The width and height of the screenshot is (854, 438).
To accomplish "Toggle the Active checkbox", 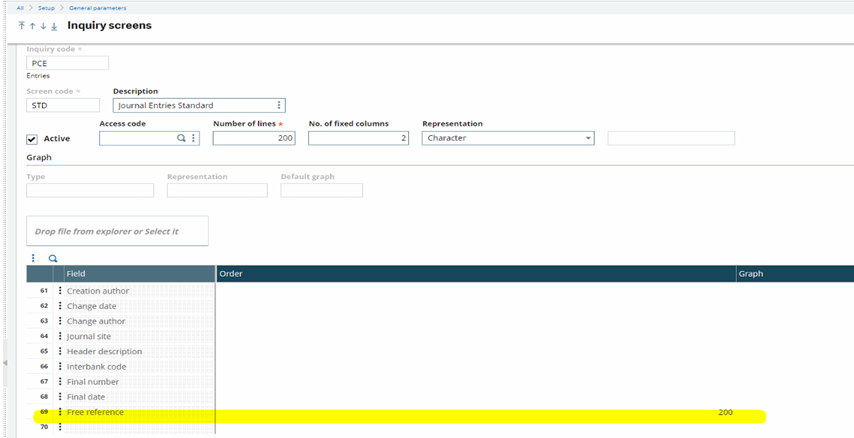I will [x=32, y=139].
